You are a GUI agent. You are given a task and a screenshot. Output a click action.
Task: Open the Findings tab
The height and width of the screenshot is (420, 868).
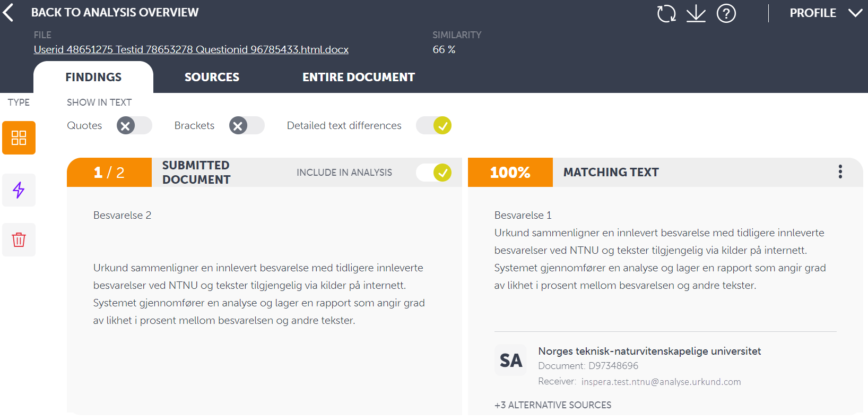[x=93, y=78]
